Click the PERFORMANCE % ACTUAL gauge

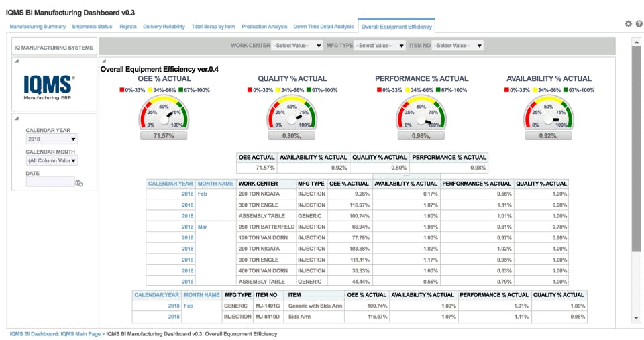click(421, 112)
